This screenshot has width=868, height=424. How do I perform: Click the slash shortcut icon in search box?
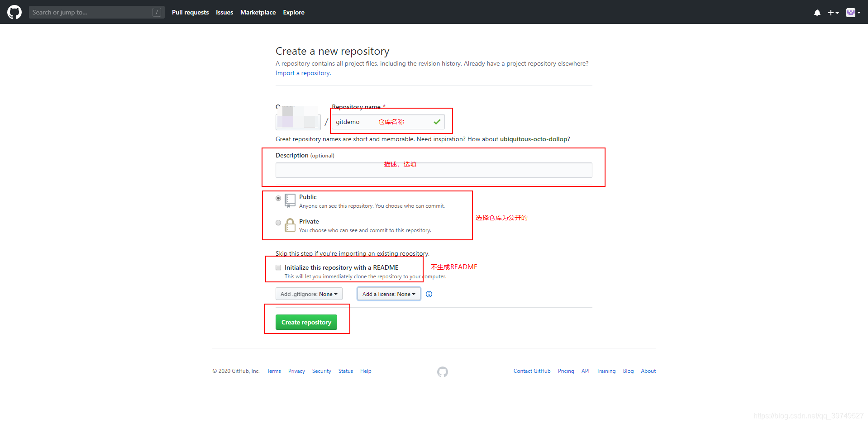(157, 12)
